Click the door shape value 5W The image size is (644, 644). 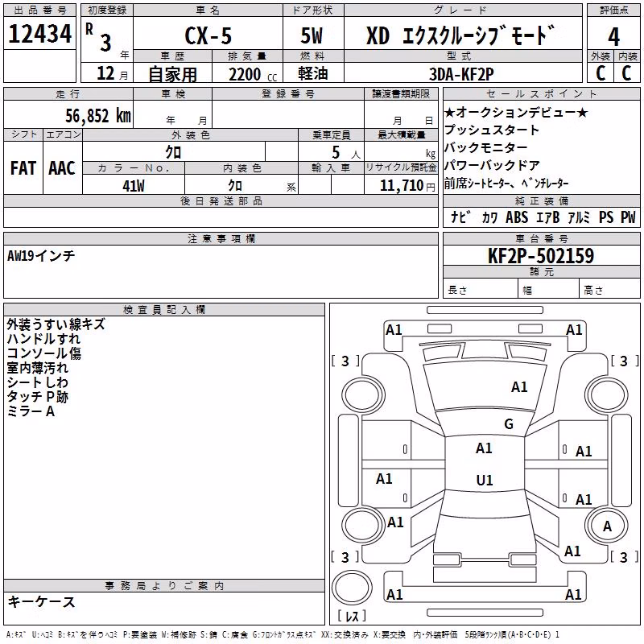click(x=312, y=35)
